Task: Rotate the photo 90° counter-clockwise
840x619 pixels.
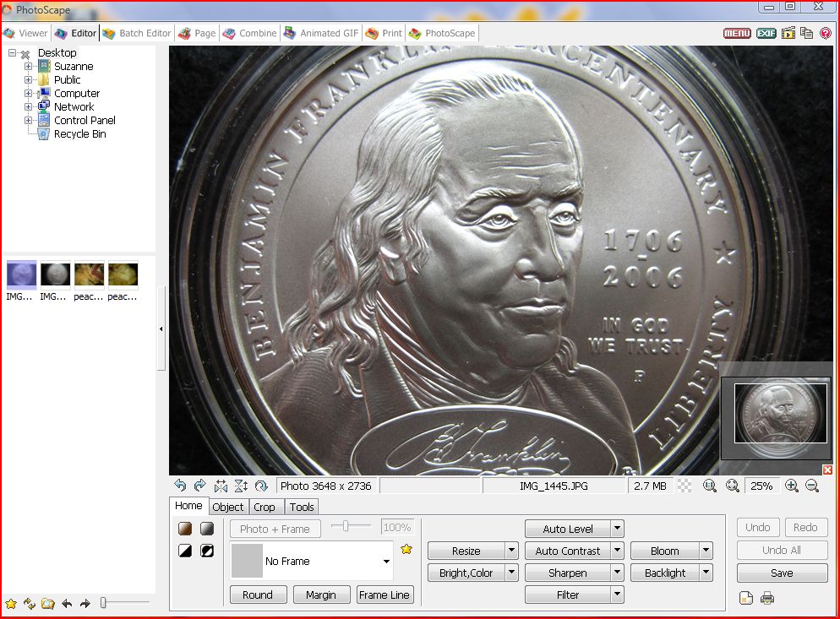Action: 180,486
